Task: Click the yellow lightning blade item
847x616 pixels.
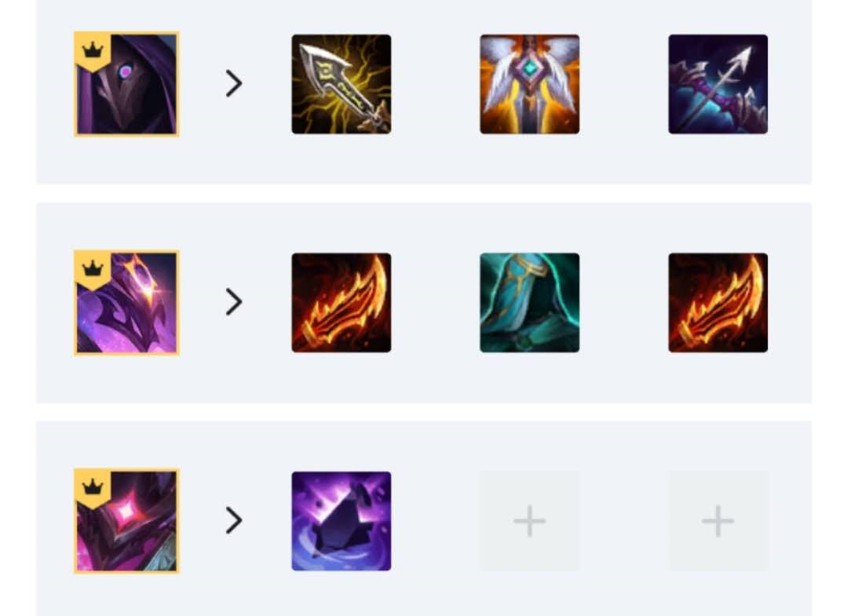Action: pyautogui.click(x=341, y=84)
